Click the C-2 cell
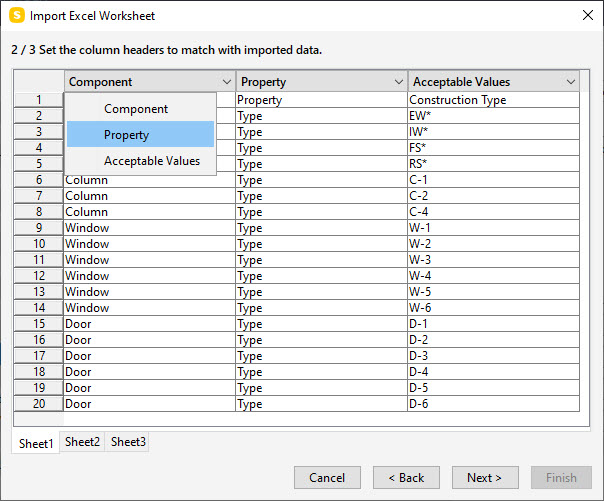The image size is (604, 501). click(x=493, y=196)
